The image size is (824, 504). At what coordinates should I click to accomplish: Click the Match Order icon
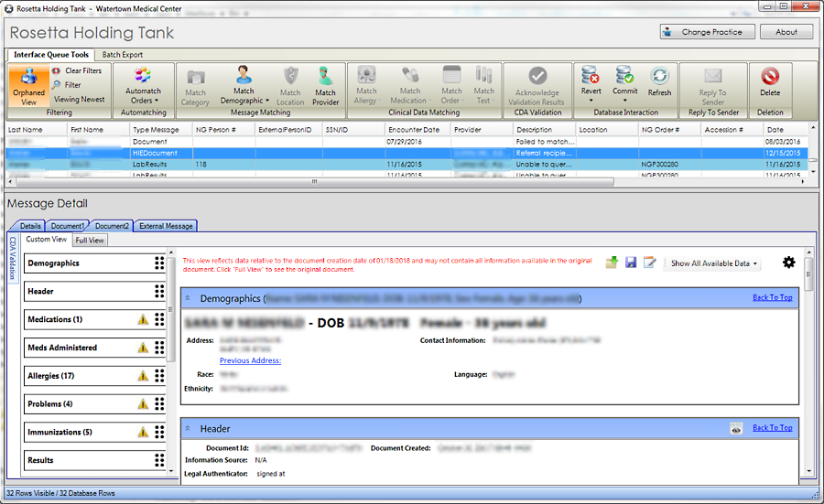[x=451, y=75]
